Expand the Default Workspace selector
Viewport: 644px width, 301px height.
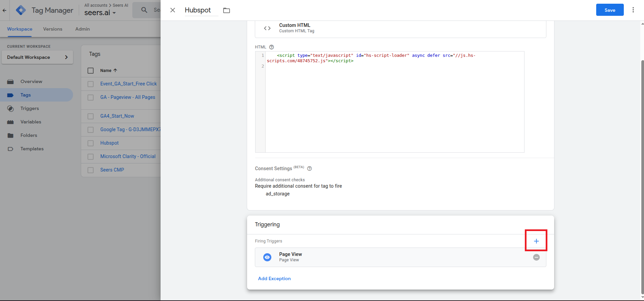[37, 57]
